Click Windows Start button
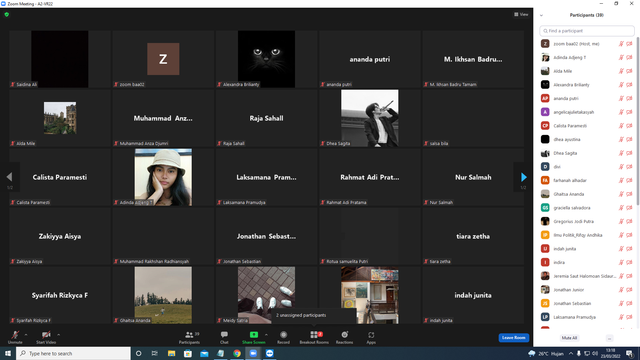 [x=8, y=353]
